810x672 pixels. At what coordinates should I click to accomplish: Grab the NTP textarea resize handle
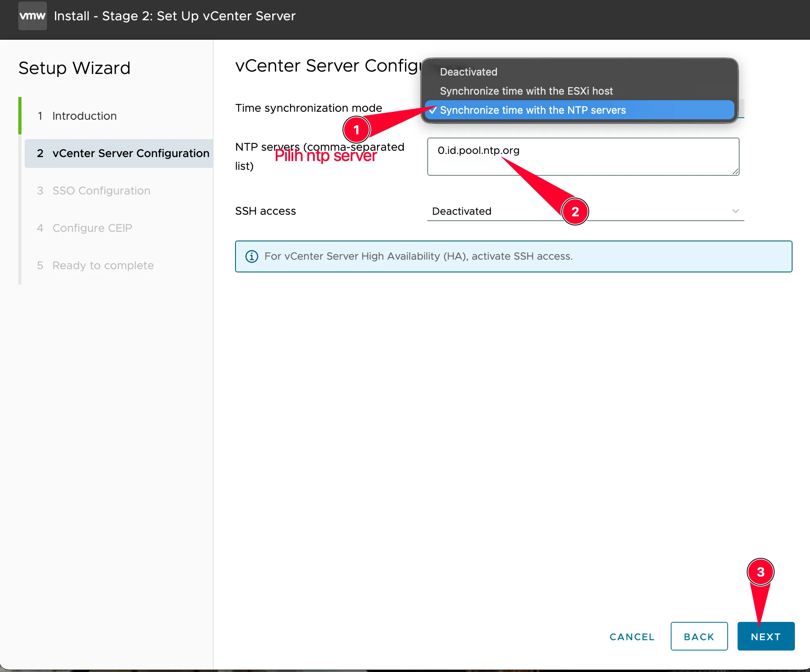pos(736,171)
